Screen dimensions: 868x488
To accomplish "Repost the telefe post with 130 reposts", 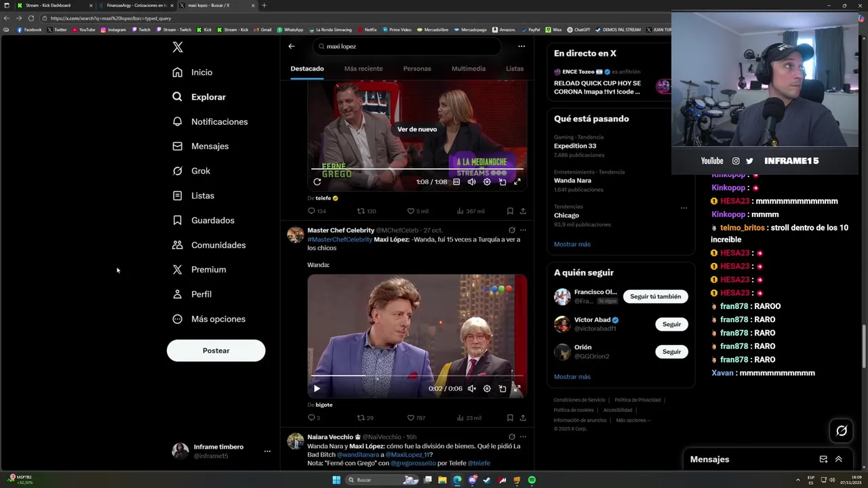I will [x=366, y=211].
